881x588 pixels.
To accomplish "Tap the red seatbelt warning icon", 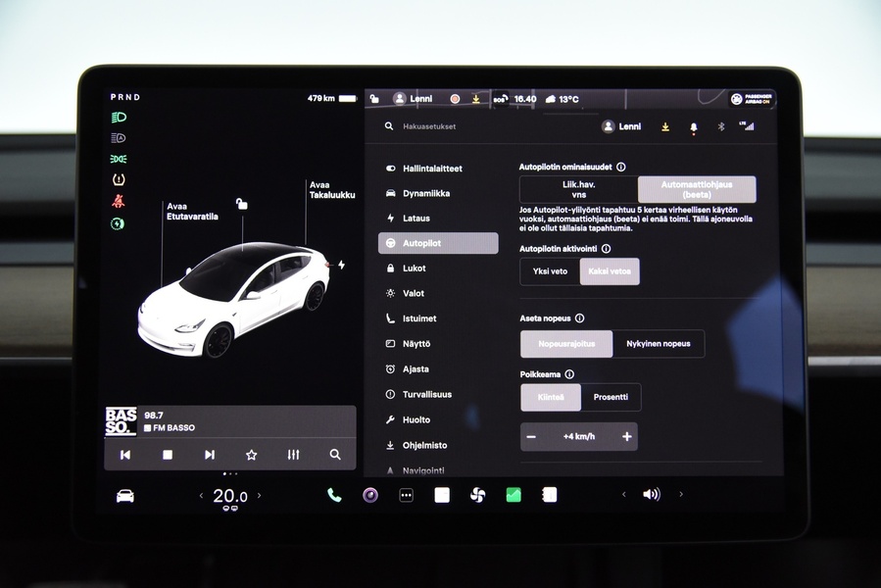I will (119, 199).
